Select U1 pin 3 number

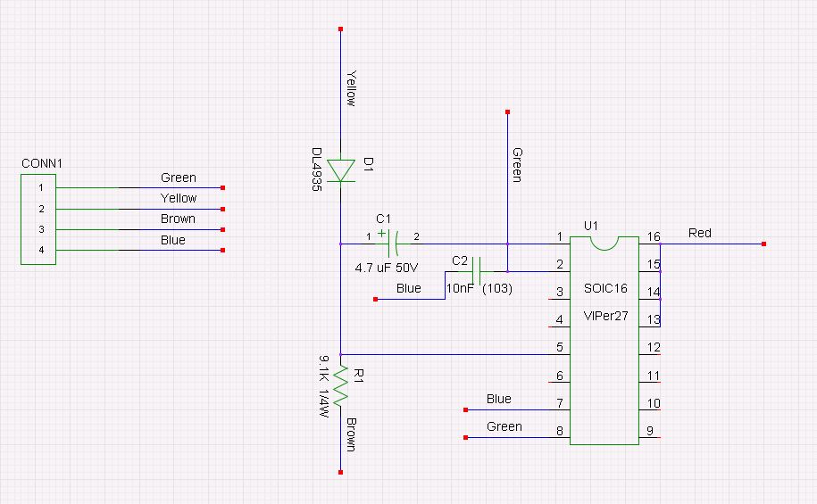click(x=560, y=292)
